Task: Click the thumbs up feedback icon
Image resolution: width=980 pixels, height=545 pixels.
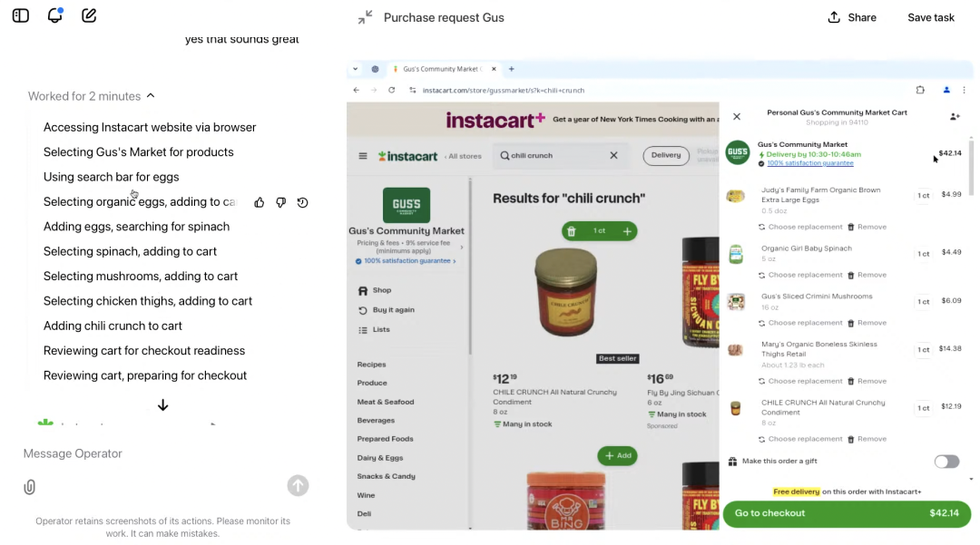Action: point(260,202)
